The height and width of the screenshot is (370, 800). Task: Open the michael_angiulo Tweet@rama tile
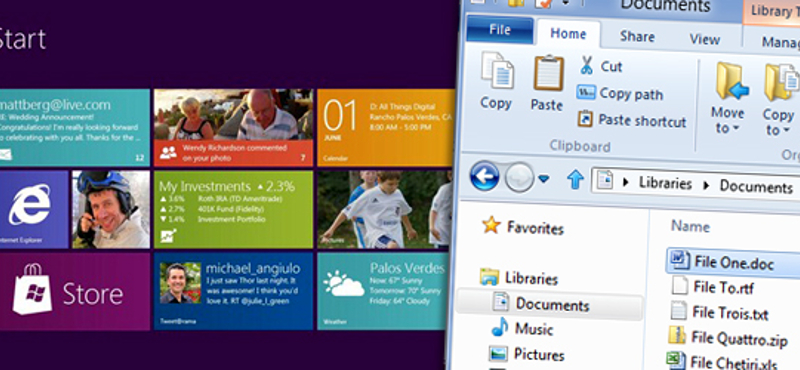[x=234, y=291]
